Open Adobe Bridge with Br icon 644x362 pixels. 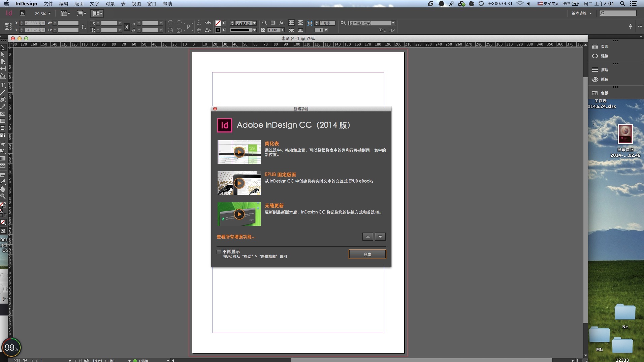pyautogui.click(x=23, y=13)
